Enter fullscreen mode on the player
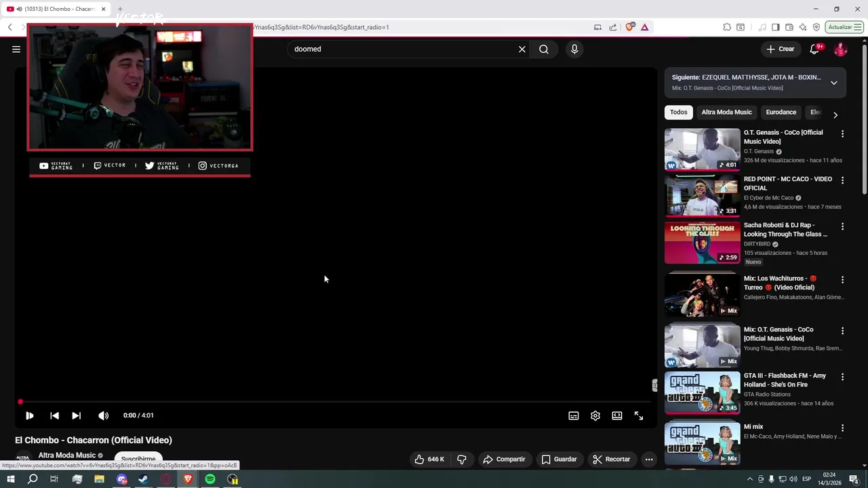The height and width of the screenshot is (488, 868). click(639, 415)
